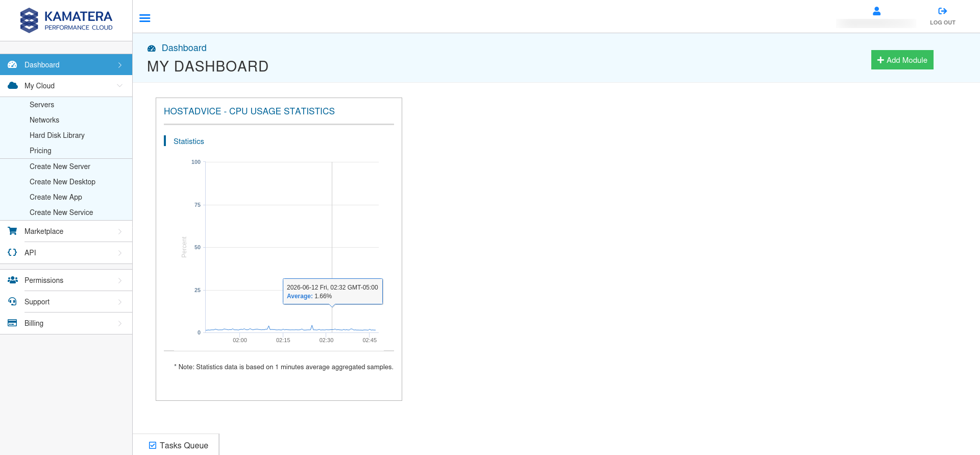This screenshot has width=980, height=455.
Task: Open the Tasks Queue tab label
Action: (184, 445)
